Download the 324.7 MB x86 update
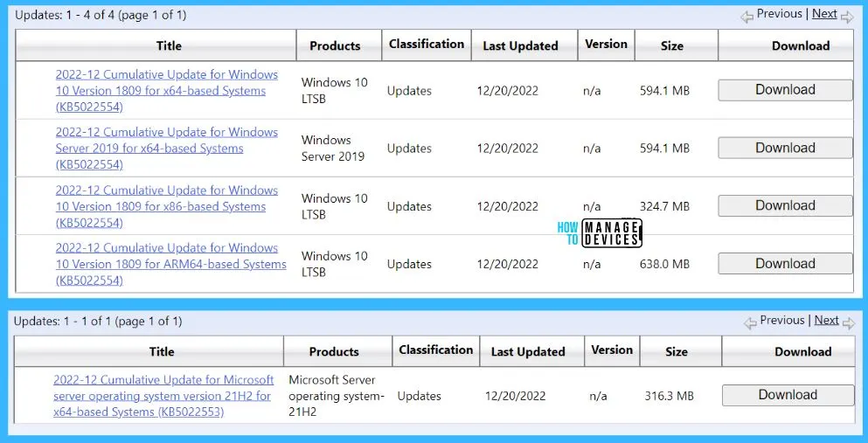The height and width of the screenshot is (443, 868). pos(785,205)
